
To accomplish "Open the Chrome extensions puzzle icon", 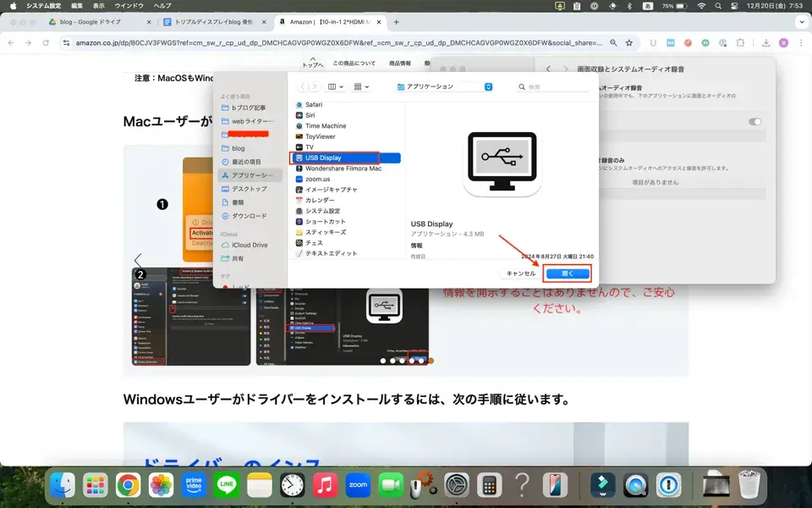I will coord(741,43).
